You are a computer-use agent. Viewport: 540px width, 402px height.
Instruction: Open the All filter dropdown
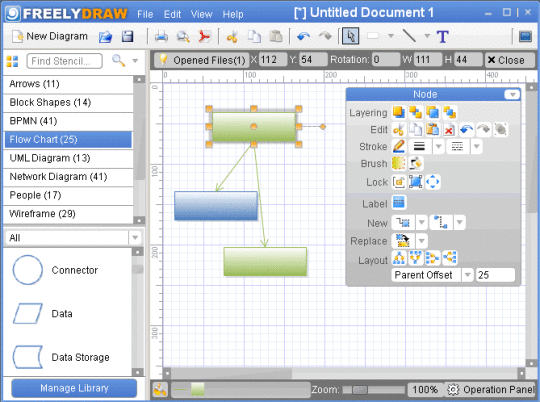135,237
